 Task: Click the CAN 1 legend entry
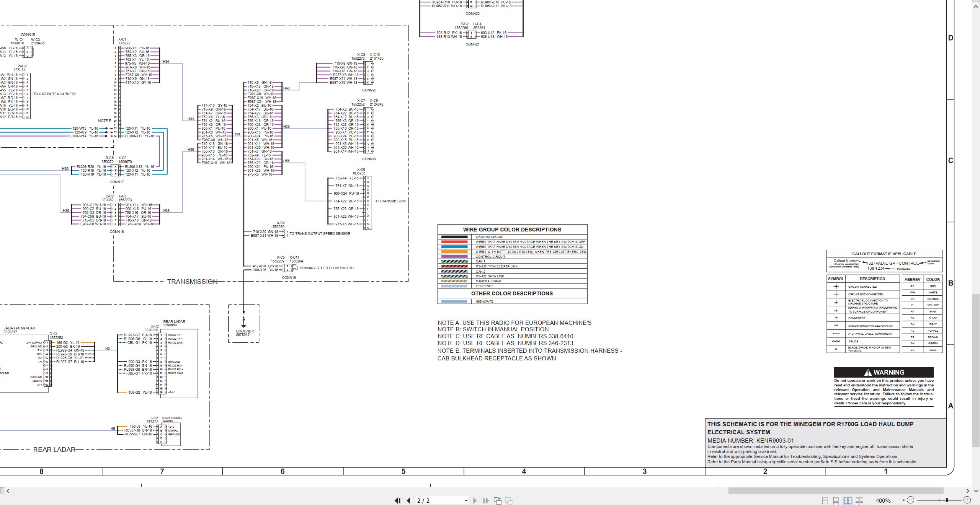512,262
